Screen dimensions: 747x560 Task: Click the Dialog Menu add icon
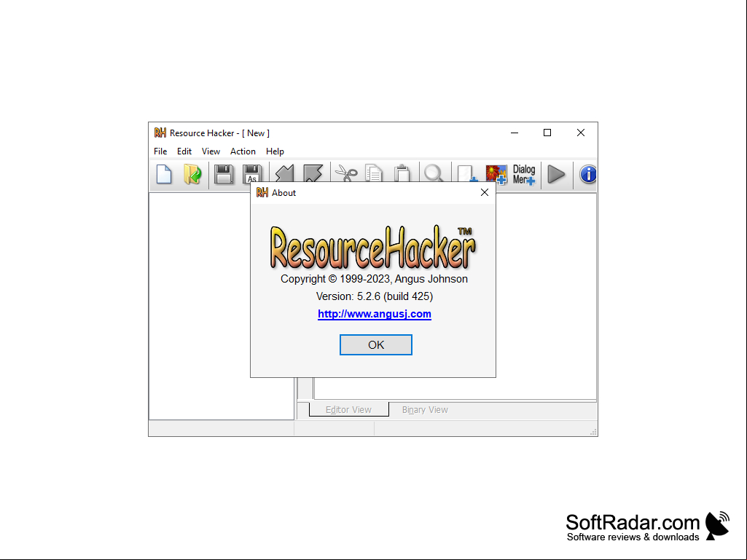(524, 174)
